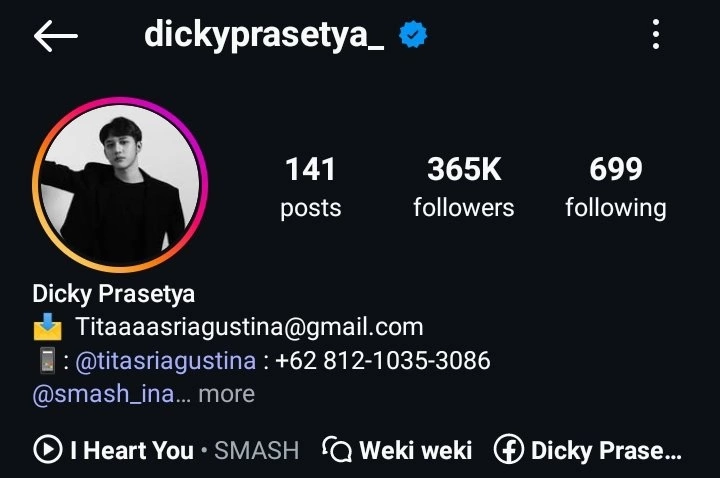Open the I Heart You music link

(166, 450)
